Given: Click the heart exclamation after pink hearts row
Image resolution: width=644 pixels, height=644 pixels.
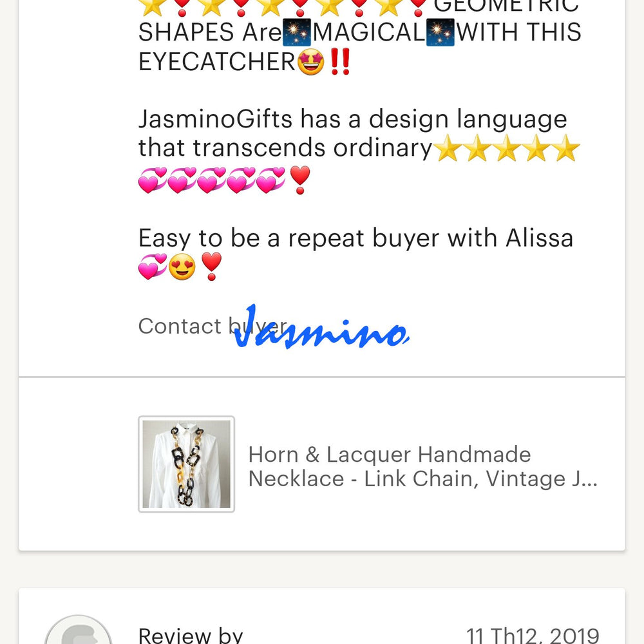Looking at the screenshot, I should (300, 180).
